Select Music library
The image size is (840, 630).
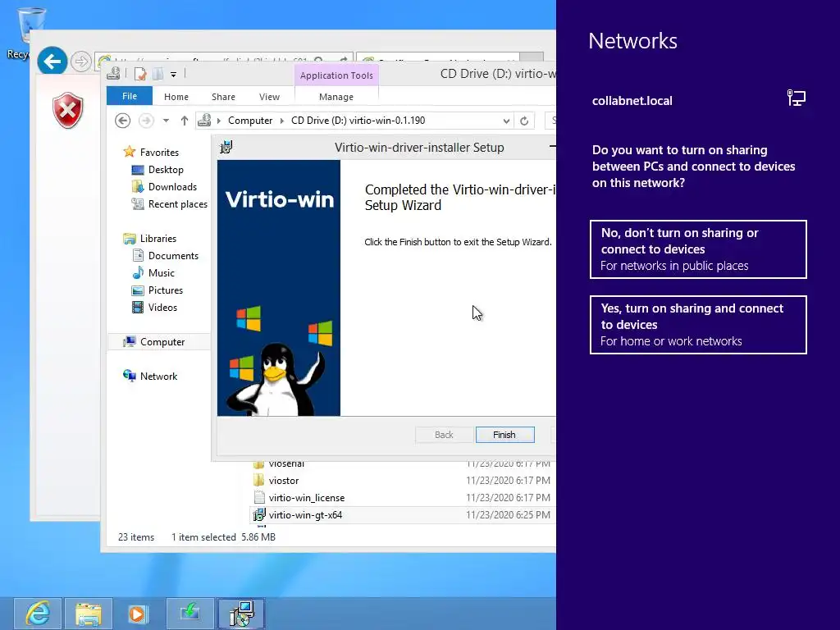pos(162,272)
